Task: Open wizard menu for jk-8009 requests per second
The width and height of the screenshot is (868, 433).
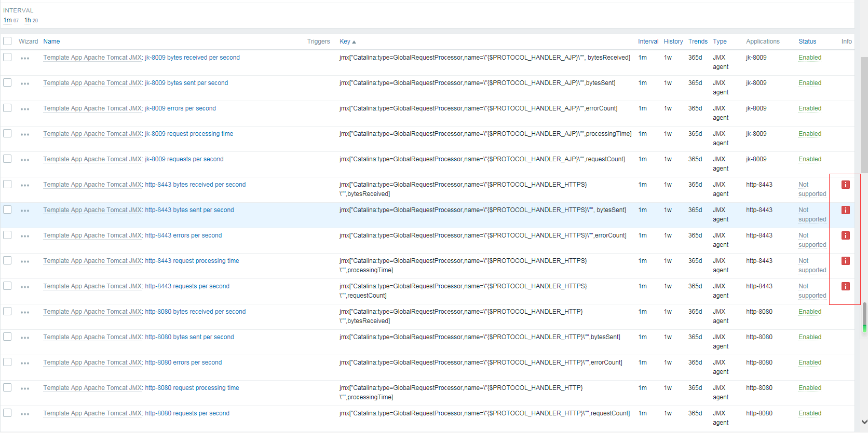Action: 25,160
